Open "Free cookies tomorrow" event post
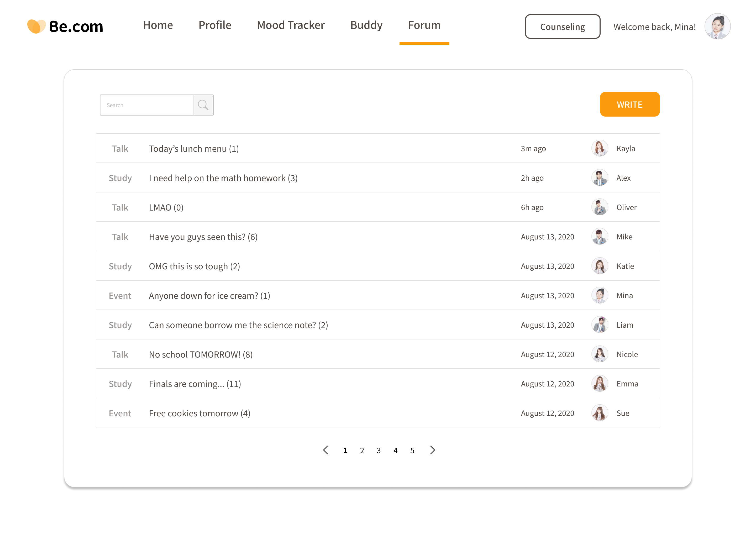This screenshot has width=756, height=534. 199,413
